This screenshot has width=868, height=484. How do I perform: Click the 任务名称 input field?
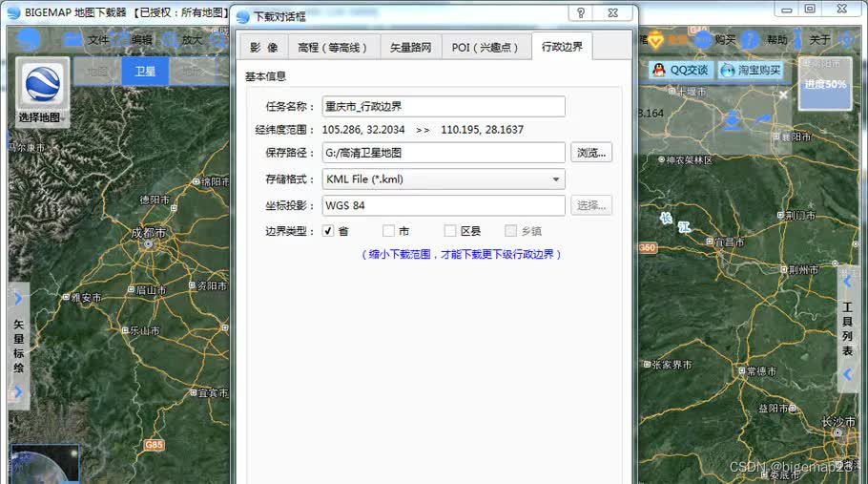point(444,106)
